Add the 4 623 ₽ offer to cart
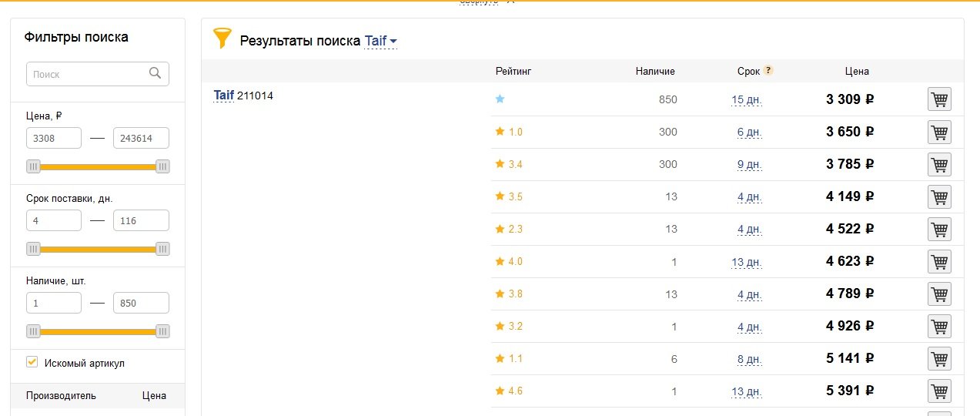 pyautogui.click(x=939, y=261)
